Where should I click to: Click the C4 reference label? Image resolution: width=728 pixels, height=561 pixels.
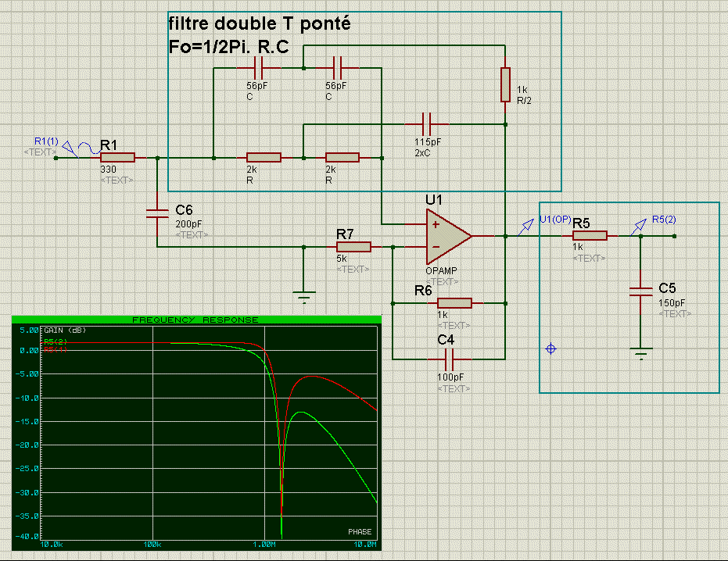446,340
